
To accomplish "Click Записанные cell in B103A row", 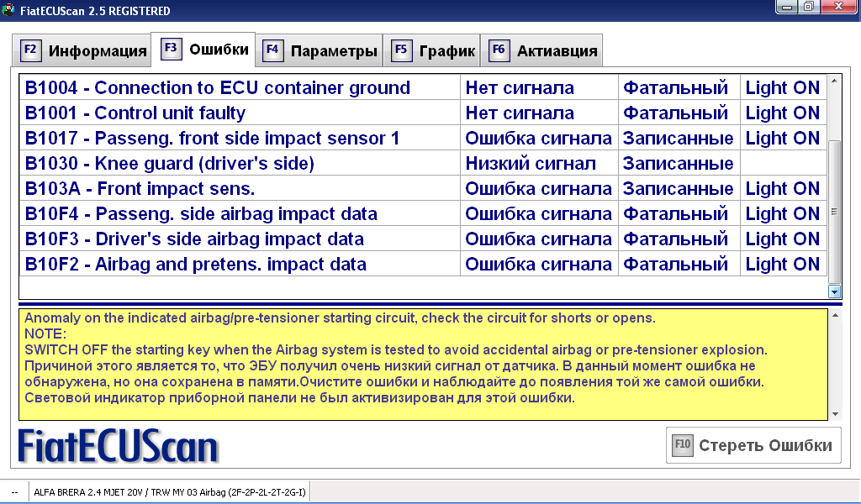I will pyautogui.click(x=679, y=189).
